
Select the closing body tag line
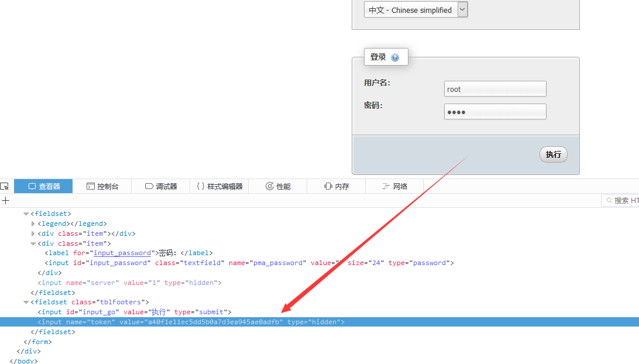[x=23, y=360]
